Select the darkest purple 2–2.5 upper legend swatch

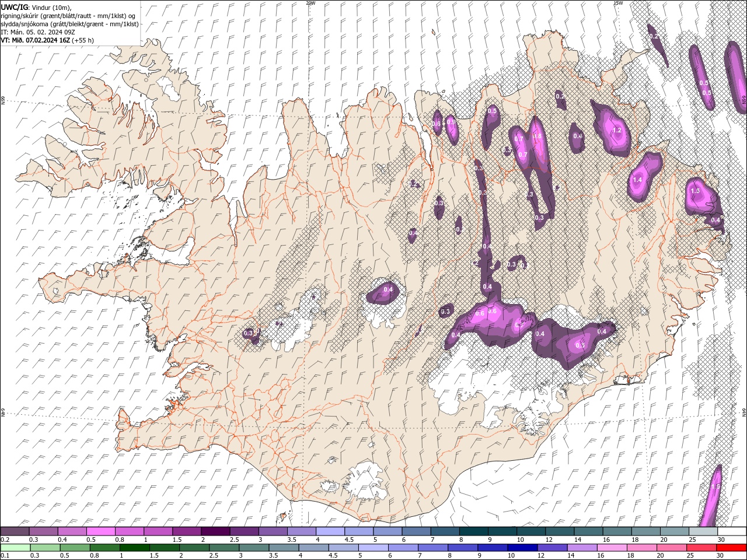(x=215, y=531)
